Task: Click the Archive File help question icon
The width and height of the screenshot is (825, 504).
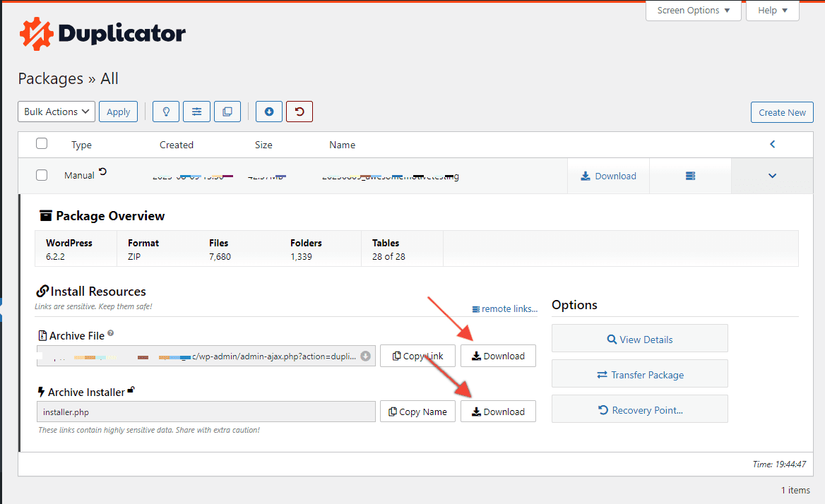Action: [110, 332]
